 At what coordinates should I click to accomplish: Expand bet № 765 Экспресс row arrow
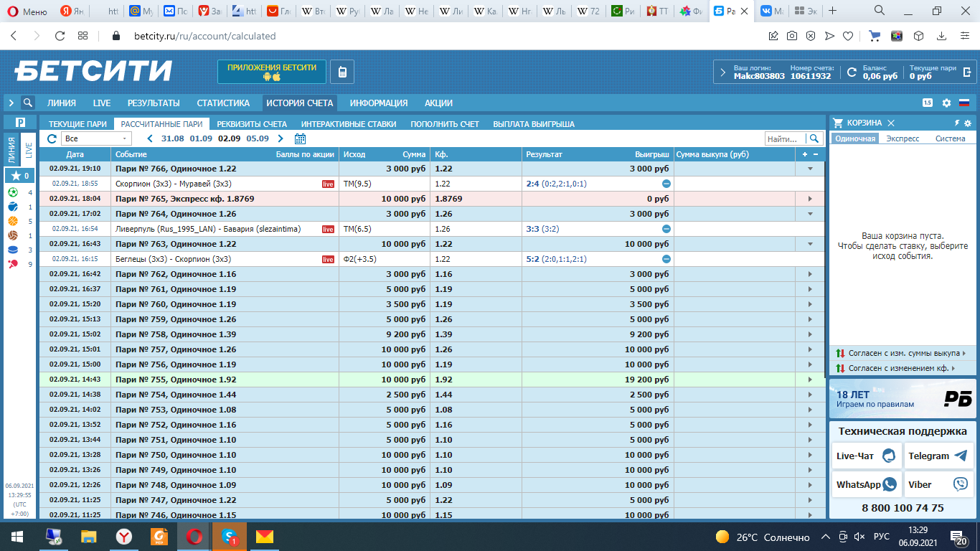click(x=810, y=199)
